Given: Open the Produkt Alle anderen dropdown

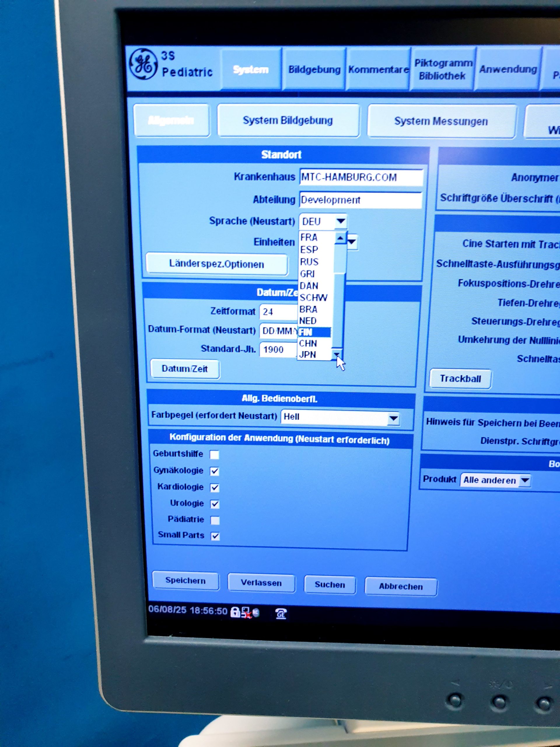Looking at the screenshot, I should point(525,480).
